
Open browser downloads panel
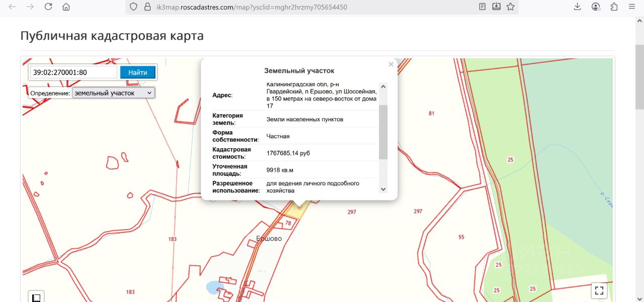tap(578, 7)
